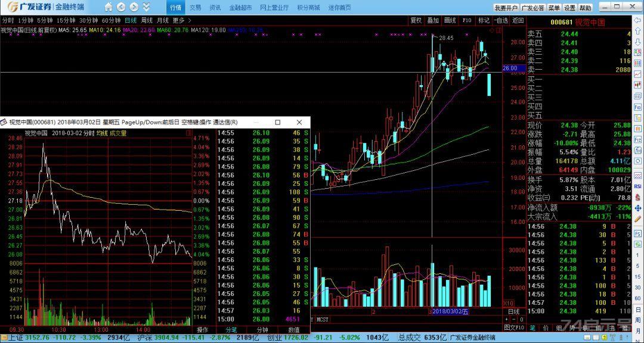Click the sidebar line-chart icon
The image size is (644, 343).
pos(638,74)
